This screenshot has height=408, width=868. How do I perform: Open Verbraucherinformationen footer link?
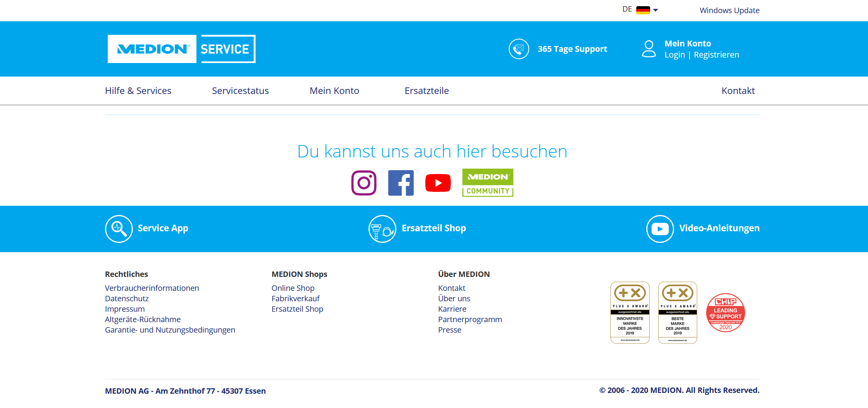coord(152,288)
